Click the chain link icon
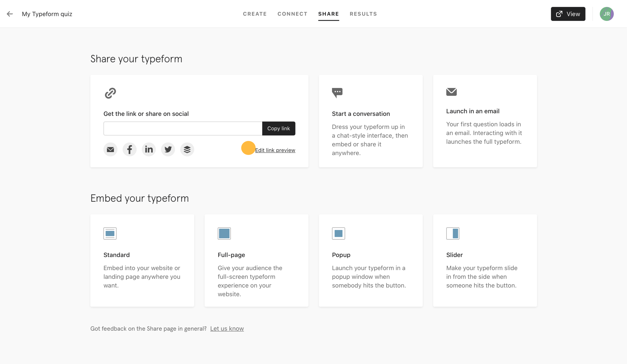 (110, 93)
